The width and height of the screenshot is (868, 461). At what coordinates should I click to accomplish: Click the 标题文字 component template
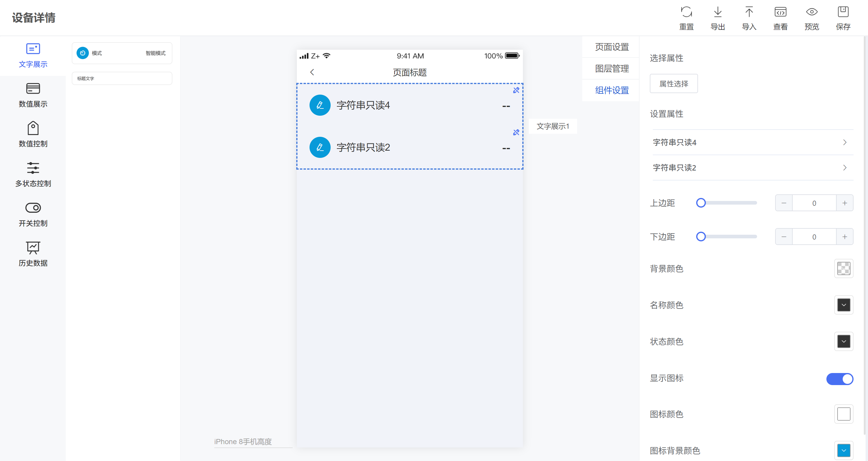122,78
